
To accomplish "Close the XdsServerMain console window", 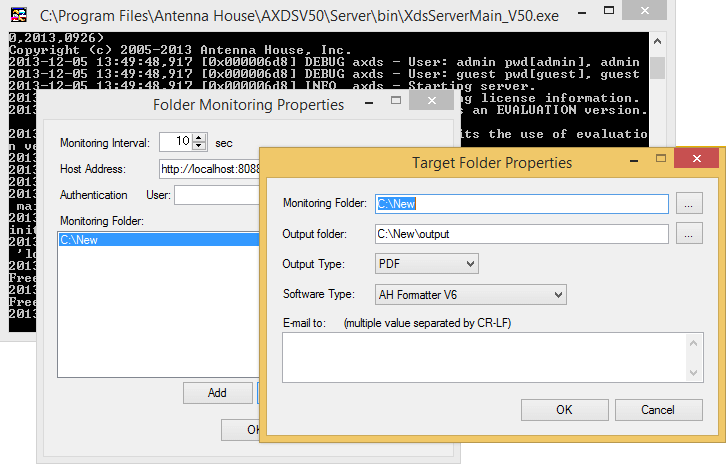I will [x=645, y=10].
